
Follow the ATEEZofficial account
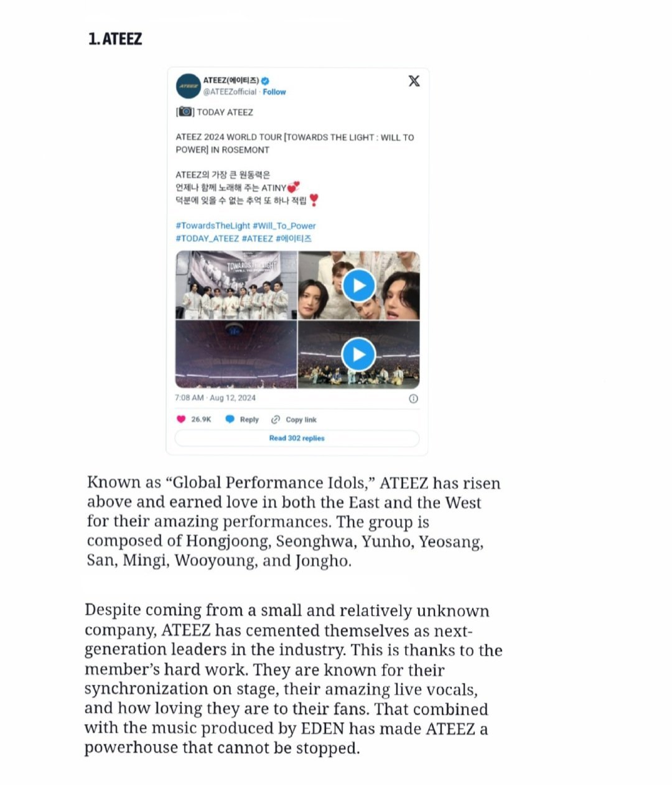(x=274, y=92)
